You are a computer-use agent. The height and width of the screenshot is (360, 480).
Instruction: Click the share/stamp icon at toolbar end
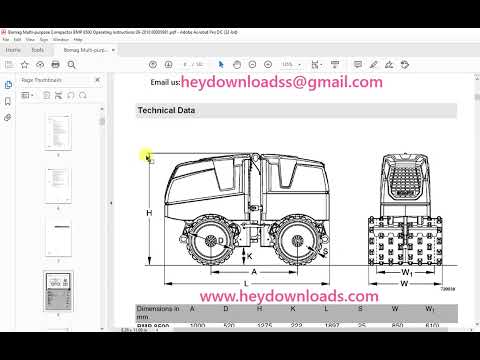[405, 65]
